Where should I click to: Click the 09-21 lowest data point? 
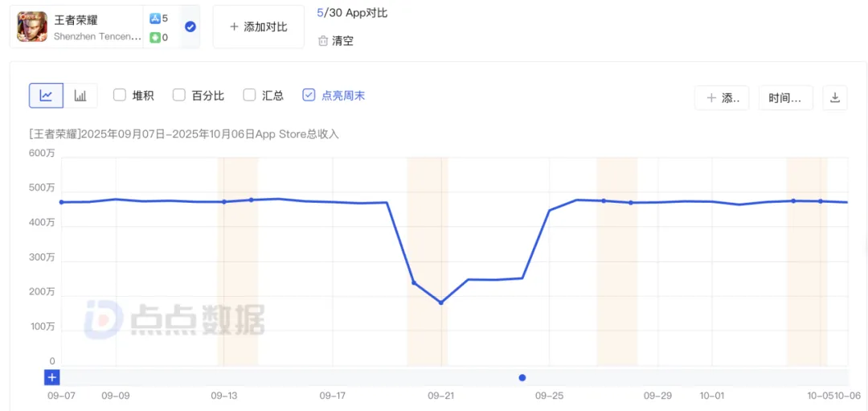tap(441, 302)
